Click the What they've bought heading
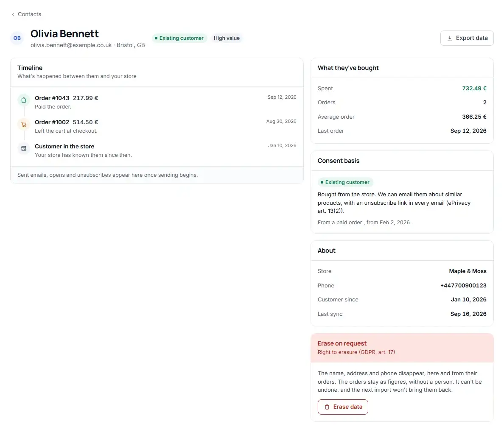 tap(348, 68)
